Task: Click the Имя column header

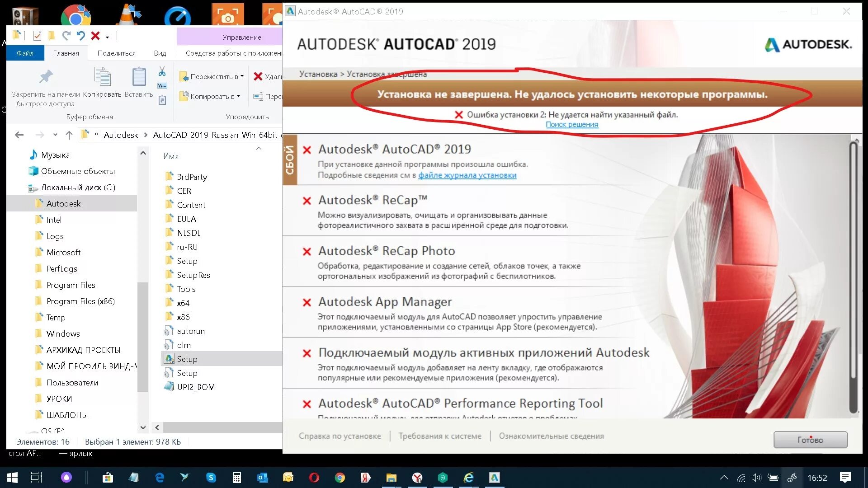Action: (171, 156)
